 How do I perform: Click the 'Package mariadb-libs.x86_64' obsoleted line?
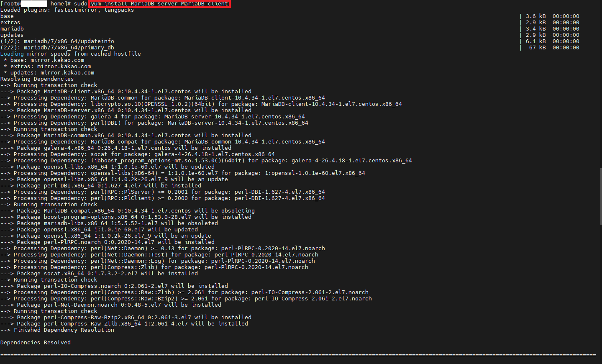[x=109, y=223]
